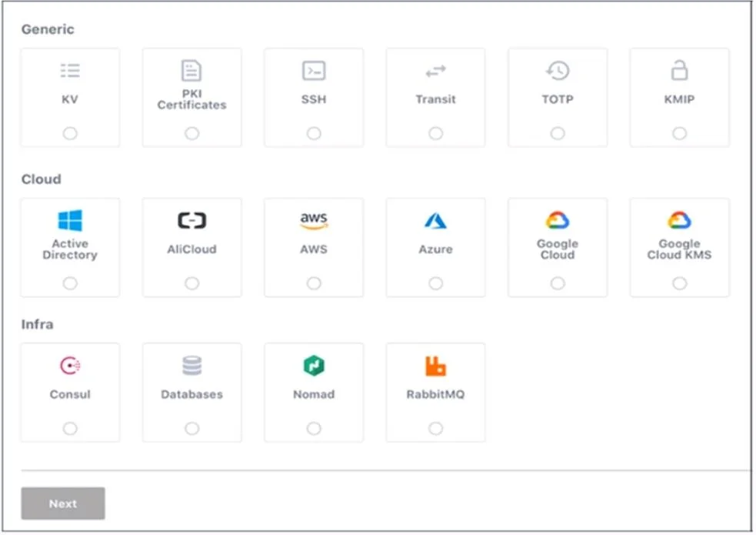This screenshot has width=756, height=535.
Task: Click the RabbitMQ label text
Action: 436,395
